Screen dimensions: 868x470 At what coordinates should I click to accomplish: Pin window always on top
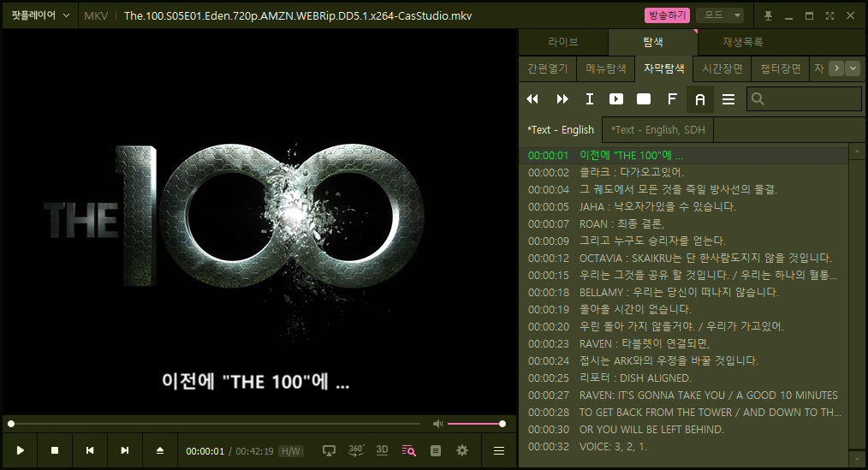(768, 15)
